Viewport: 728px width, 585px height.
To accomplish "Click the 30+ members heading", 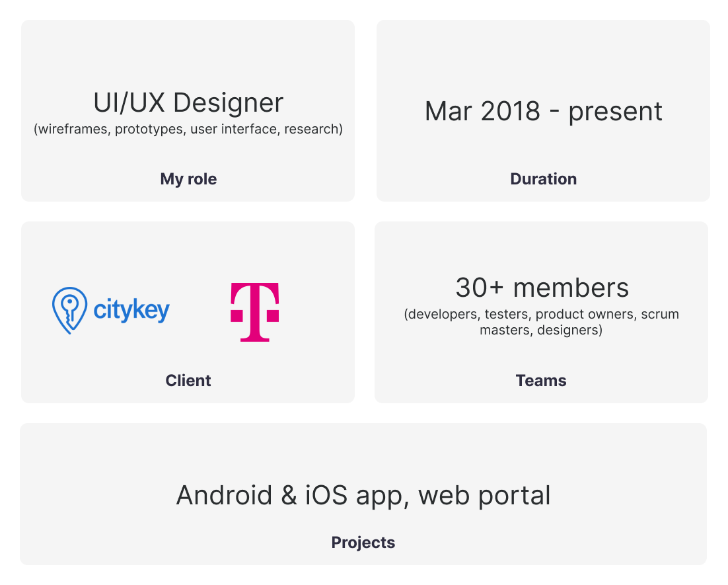I will click(542, 288).
